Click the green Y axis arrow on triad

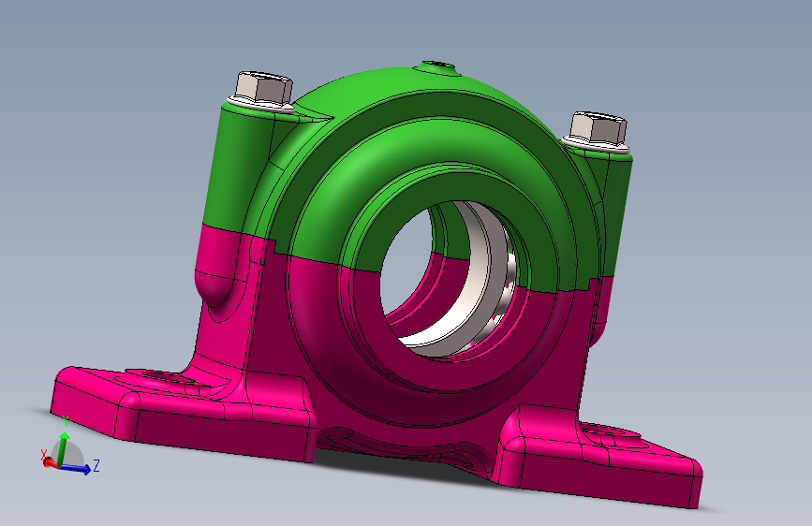click(62, 447)
